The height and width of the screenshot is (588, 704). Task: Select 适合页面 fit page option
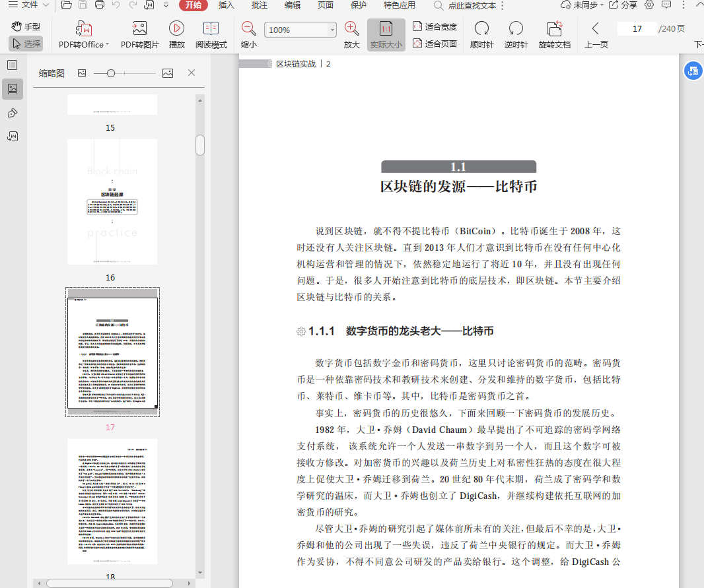point(435,44)
